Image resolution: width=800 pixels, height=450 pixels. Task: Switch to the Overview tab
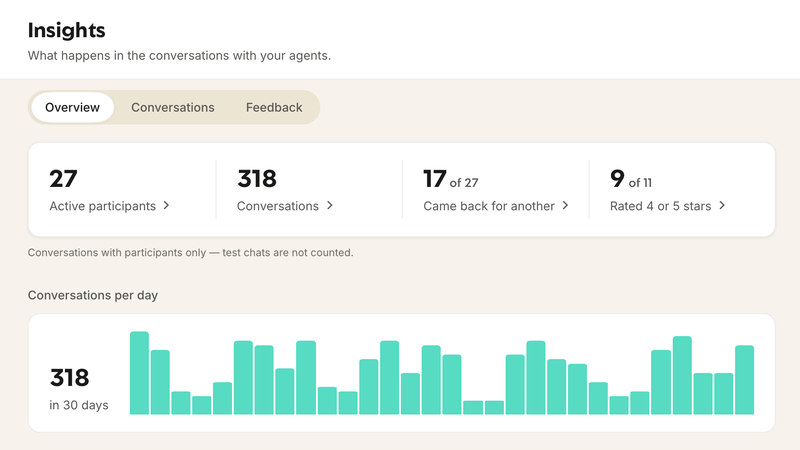[x=72, y=107]
